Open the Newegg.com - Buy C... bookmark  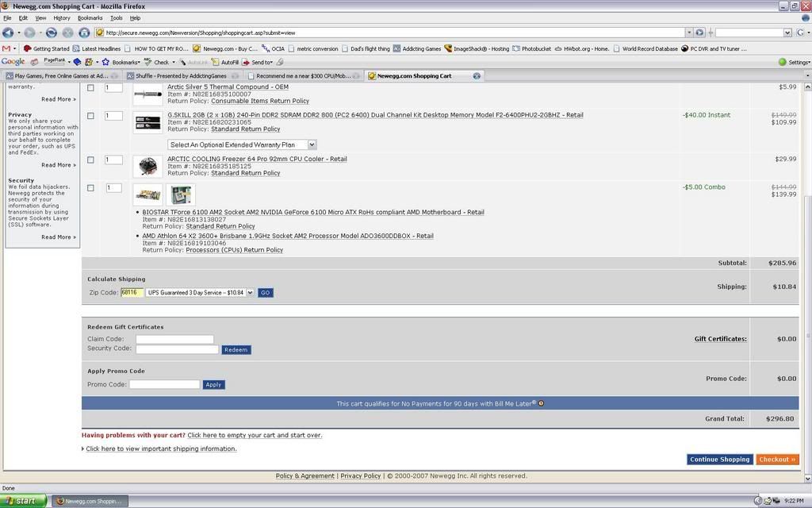(x=225, y=48)
